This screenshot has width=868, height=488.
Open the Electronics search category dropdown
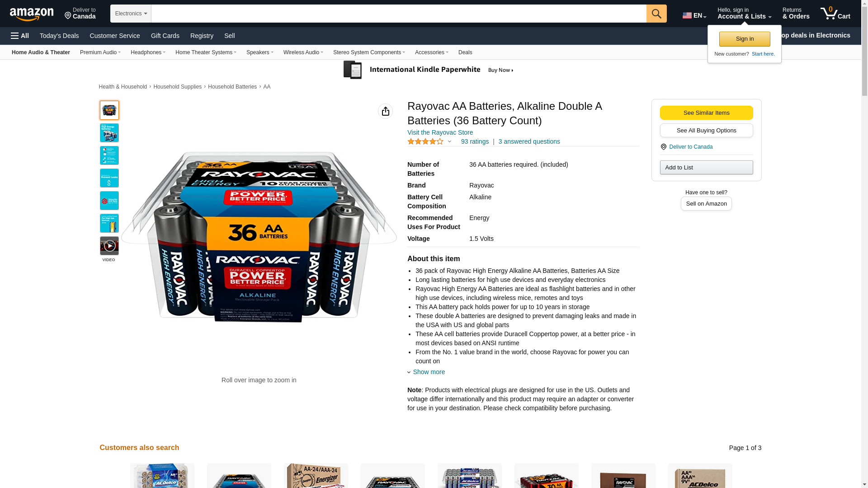[131, 14]
